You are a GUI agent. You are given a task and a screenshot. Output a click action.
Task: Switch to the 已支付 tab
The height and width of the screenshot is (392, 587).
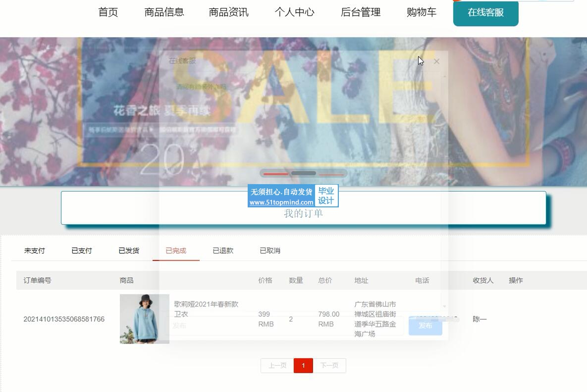[82, 250]
